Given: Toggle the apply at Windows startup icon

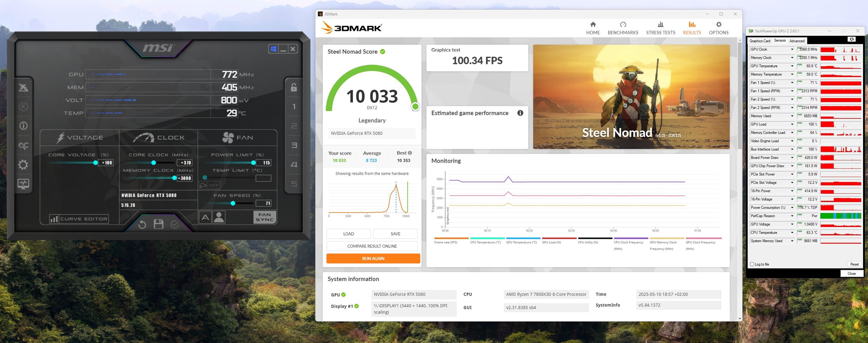Looking at the screenshot, I should (x=274, y=49).
